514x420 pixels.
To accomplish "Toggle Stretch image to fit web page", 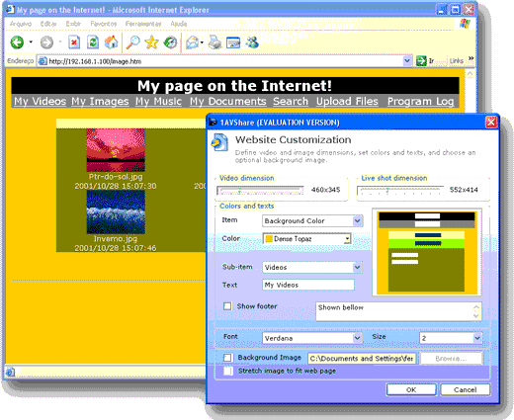I will tap(227, 371).
